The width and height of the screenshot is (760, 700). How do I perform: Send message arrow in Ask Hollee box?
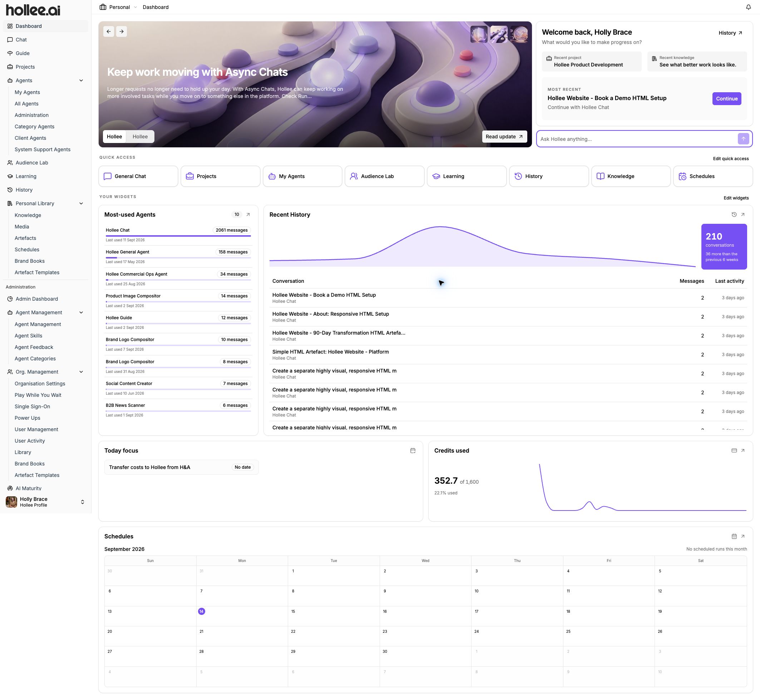[743, 139]
